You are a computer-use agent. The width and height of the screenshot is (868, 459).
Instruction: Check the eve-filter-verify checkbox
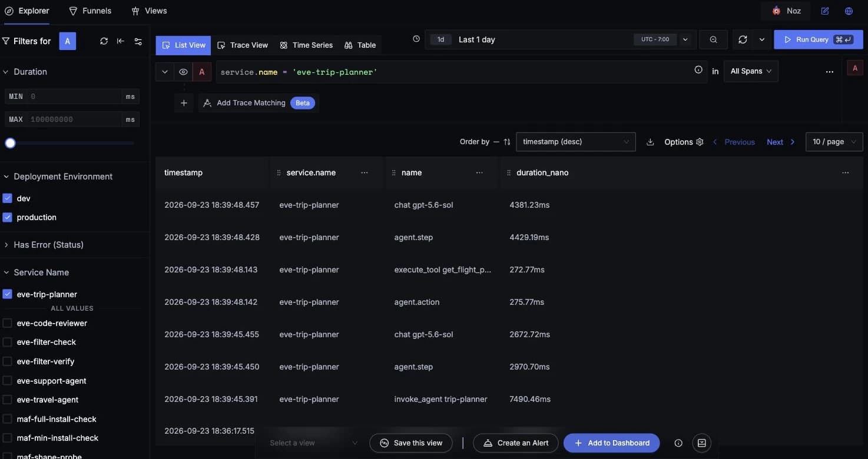pos(8,361)
